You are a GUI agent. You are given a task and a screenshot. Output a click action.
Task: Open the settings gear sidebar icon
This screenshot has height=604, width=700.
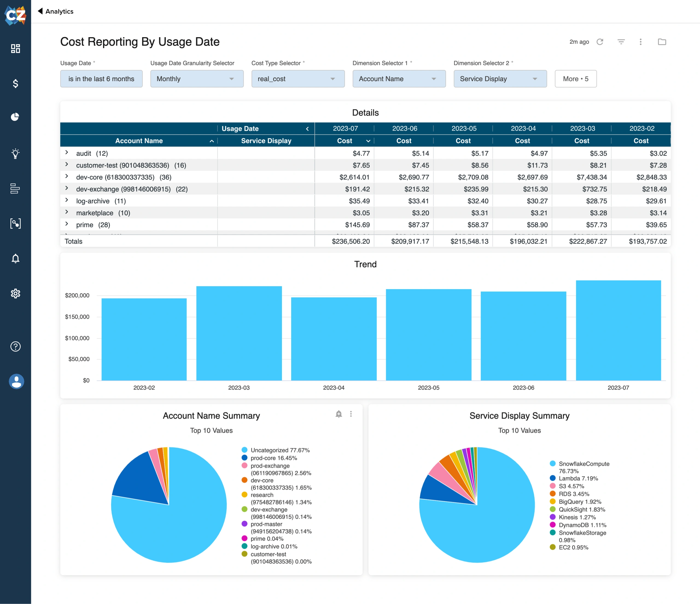16,293
